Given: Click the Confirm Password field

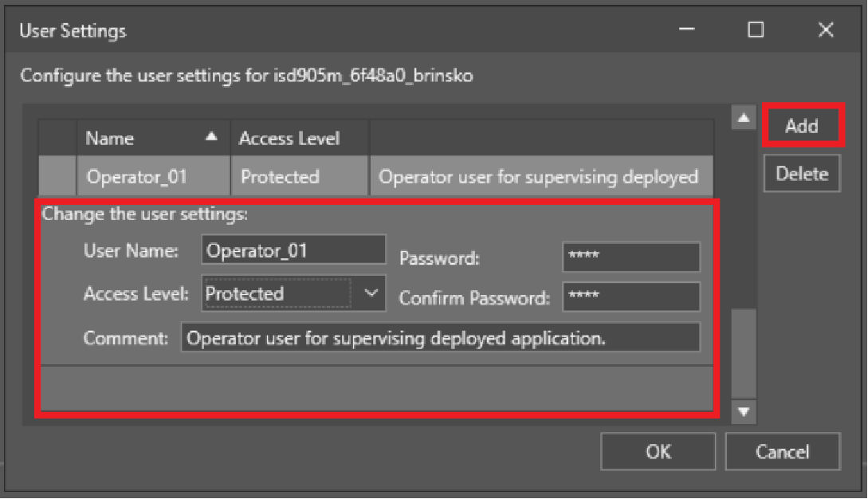Looking at the screenshot, I should [x=630, y=297].
